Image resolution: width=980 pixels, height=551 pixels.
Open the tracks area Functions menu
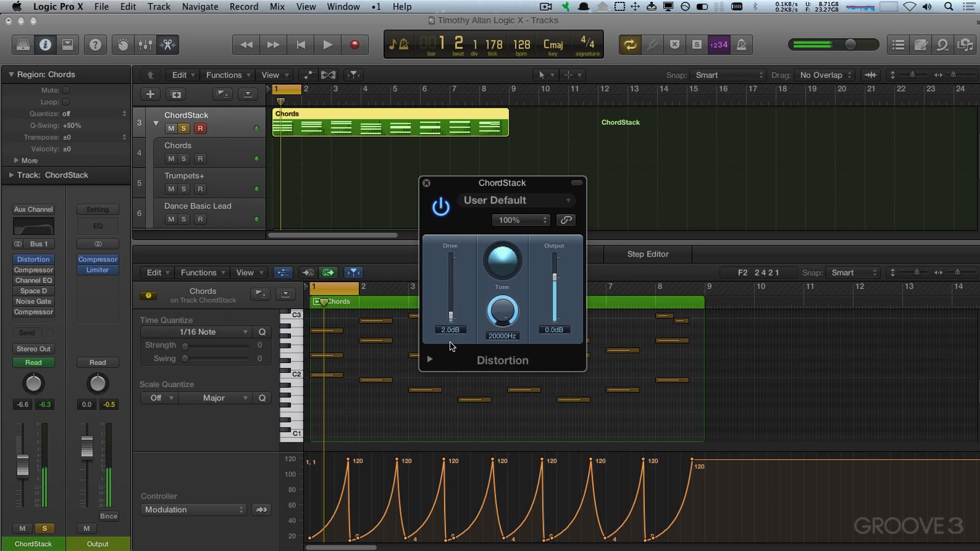pos(228,75)
